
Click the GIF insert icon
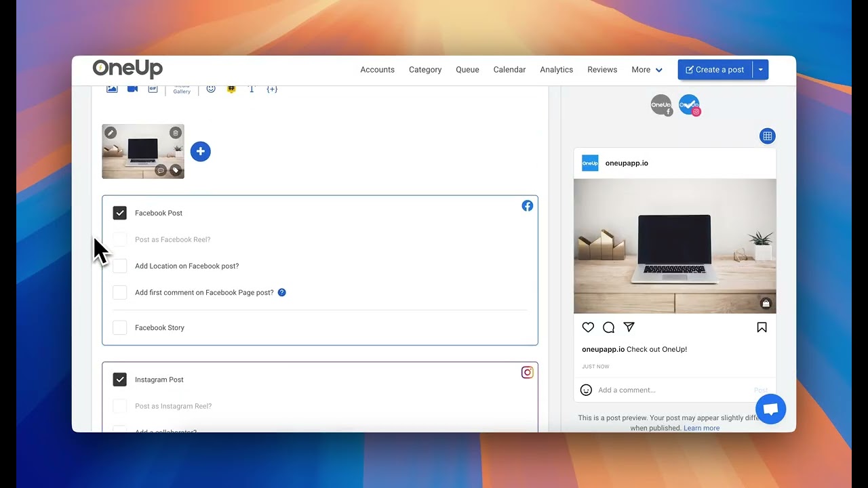(153, 89)
